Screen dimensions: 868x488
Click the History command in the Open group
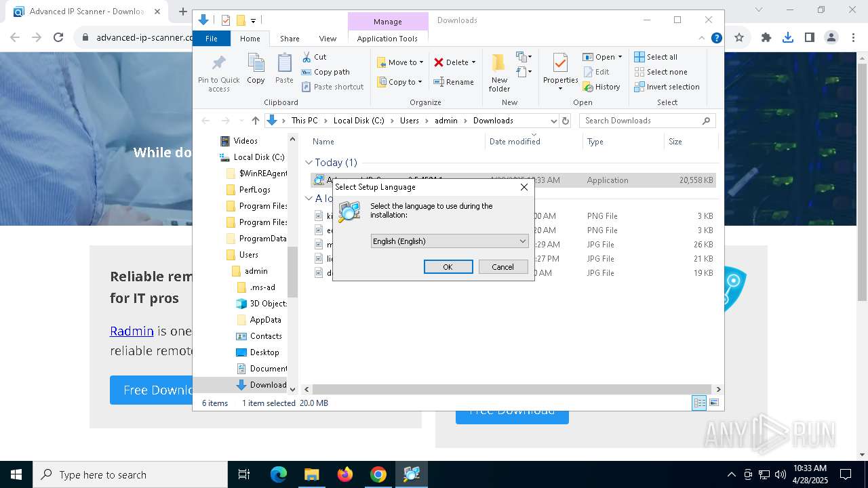point(601,87)
